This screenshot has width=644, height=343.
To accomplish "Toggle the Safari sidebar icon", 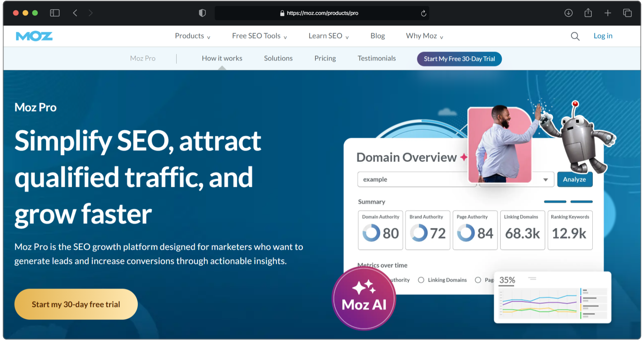I will (55, 13).
